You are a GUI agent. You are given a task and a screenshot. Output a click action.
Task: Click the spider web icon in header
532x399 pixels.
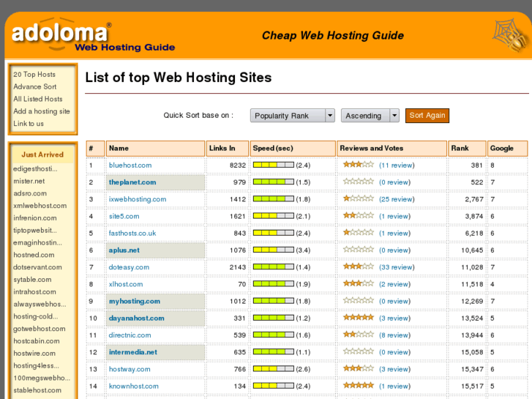pos(510,36)
